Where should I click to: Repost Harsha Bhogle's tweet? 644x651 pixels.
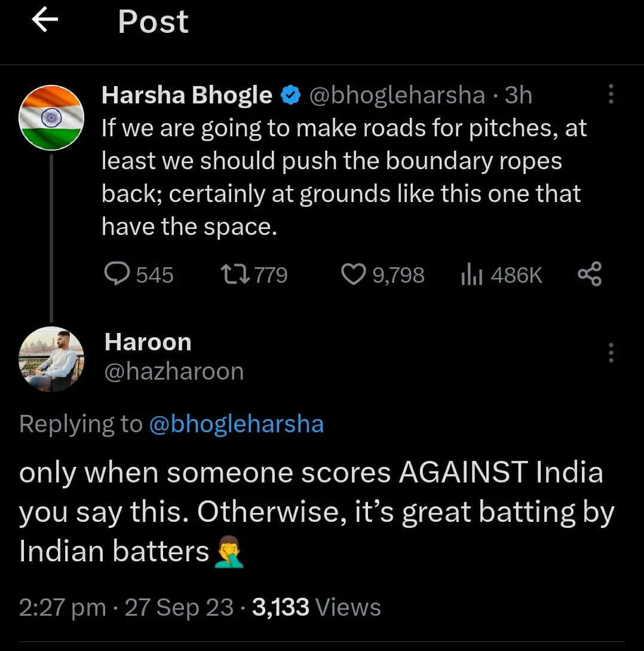(253, 274)
